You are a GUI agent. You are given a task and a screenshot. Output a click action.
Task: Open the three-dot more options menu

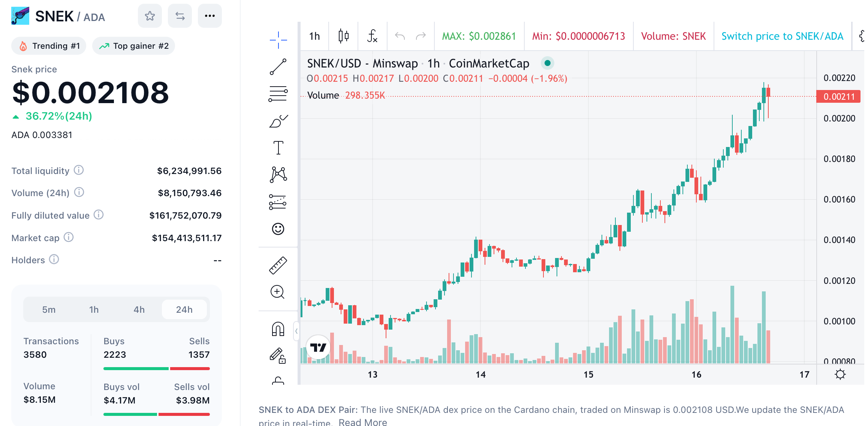[210, 16]
